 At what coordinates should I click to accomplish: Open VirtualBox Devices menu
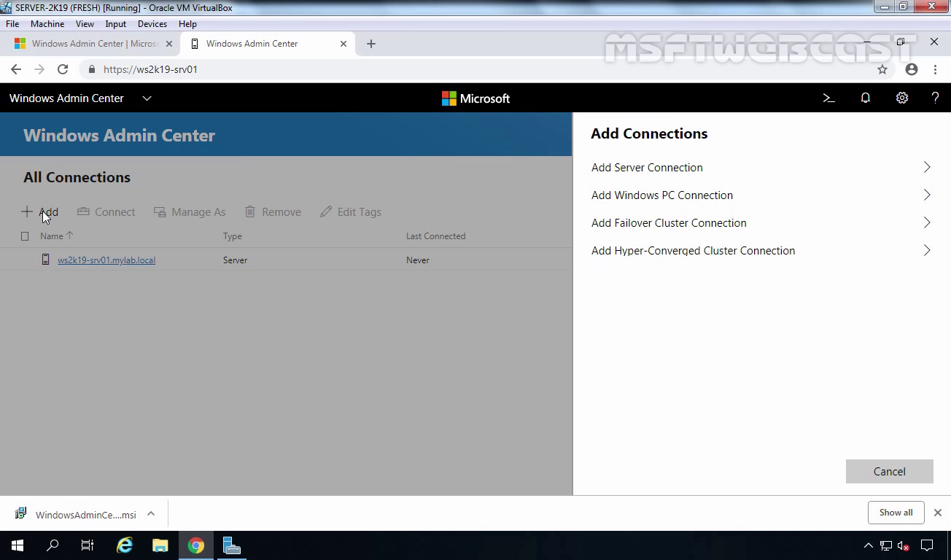(x=152, y=24)
